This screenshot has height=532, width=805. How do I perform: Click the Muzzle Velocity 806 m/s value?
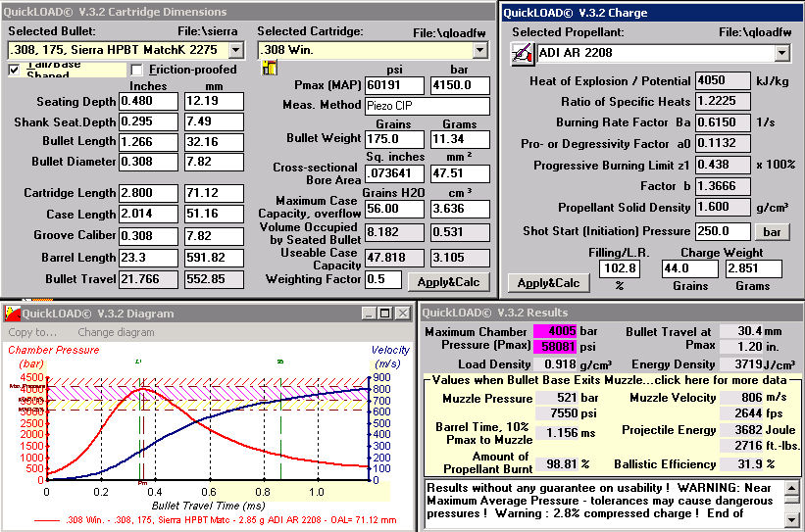pos(741,397)
